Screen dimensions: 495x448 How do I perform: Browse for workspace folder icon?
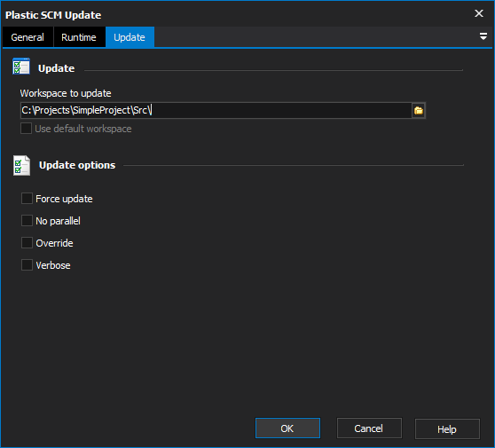(x=419, y=111)
